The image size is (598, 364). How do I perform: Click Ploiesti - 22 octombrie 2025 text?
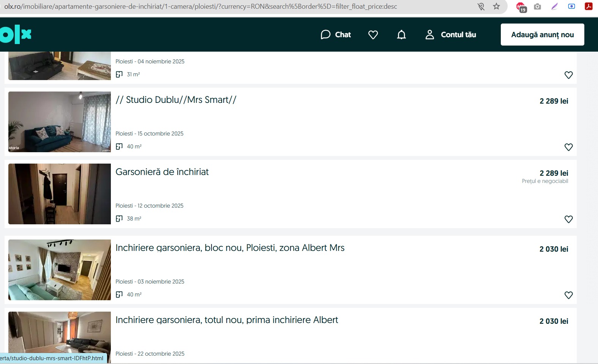150,354
